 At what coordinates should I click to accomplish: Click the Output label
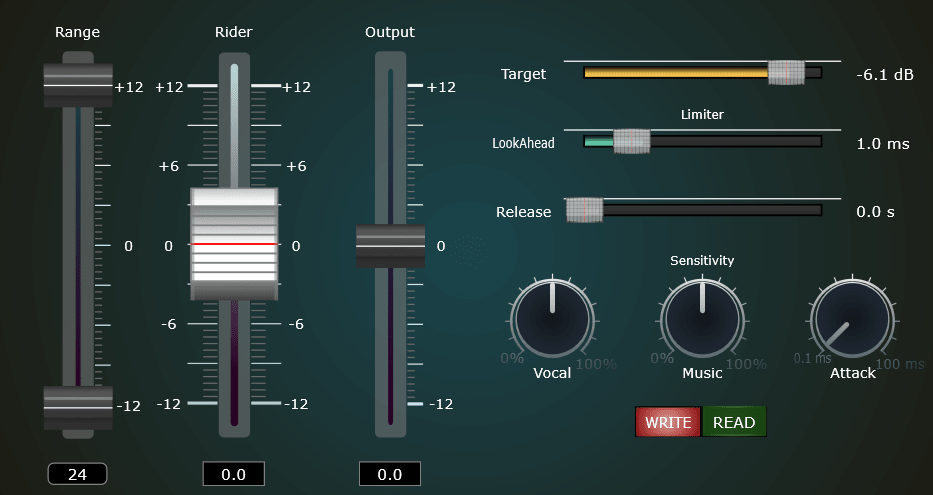click(390, 32)
